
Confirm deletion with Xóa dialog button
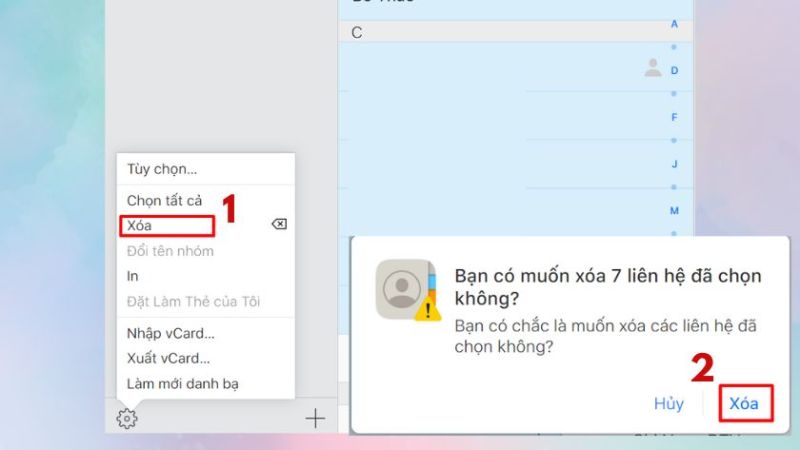pos(745,403)
